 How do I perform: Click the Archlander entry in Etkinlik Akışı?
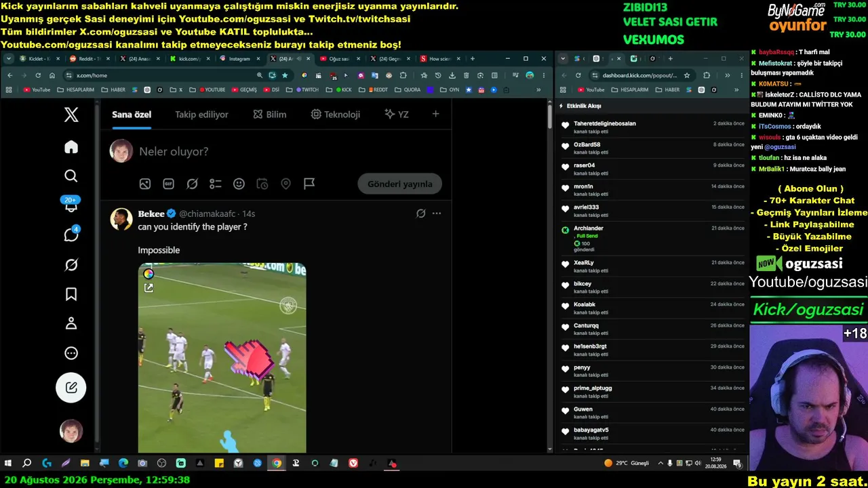(x=652, y=239)
